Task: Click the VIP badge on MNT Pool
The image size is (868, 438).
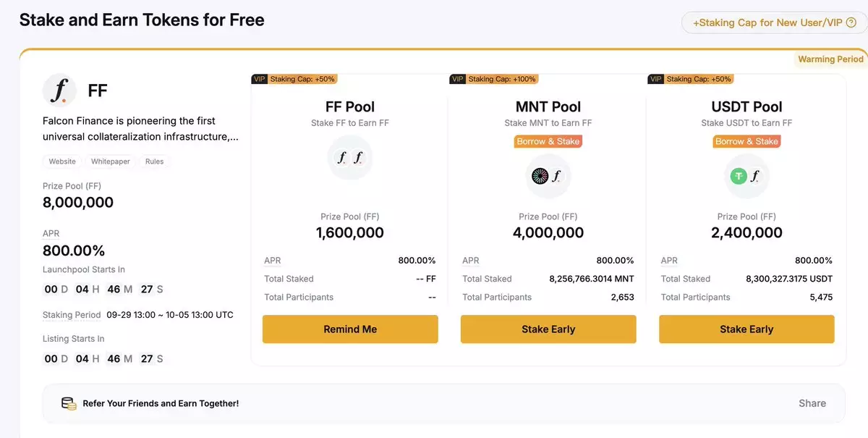Action: (458, 79)
